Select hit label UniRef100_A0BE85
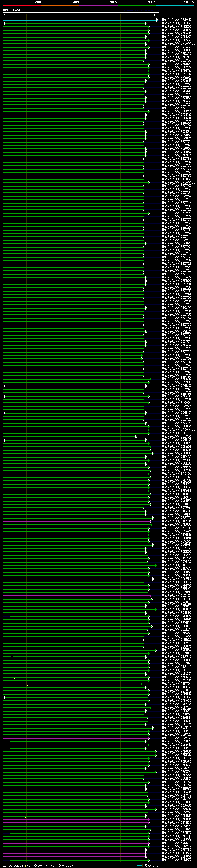197x868 pixels. [x=177, y=26]
